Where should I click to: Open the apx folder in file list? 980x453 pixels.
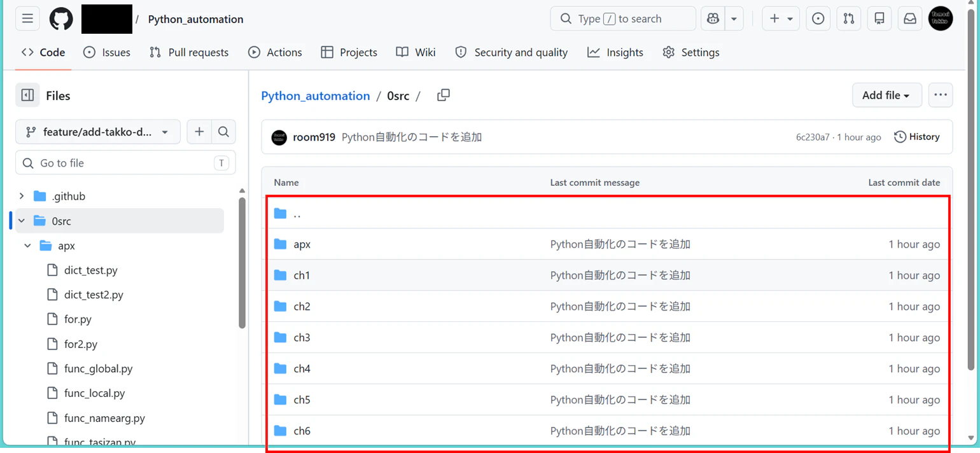tap(302, 244)
